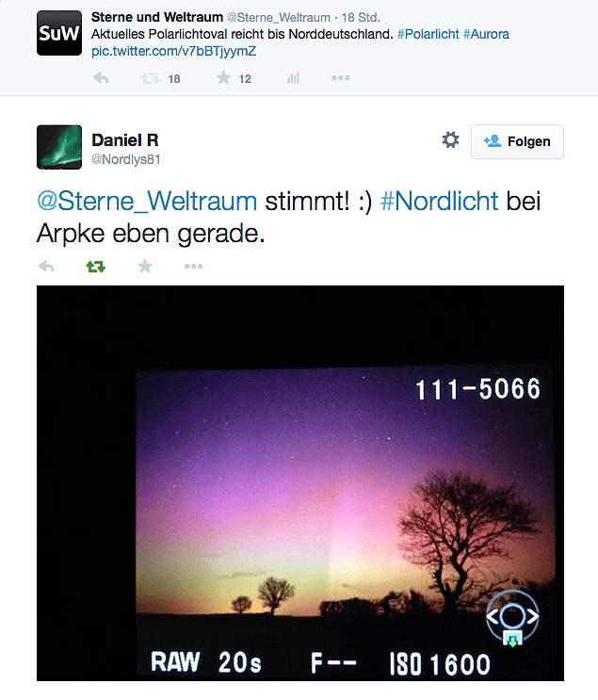This screenshot has height=700, width=598.
Task: Open more options dots under Daniel R's tweet
Action: (194, 267)
